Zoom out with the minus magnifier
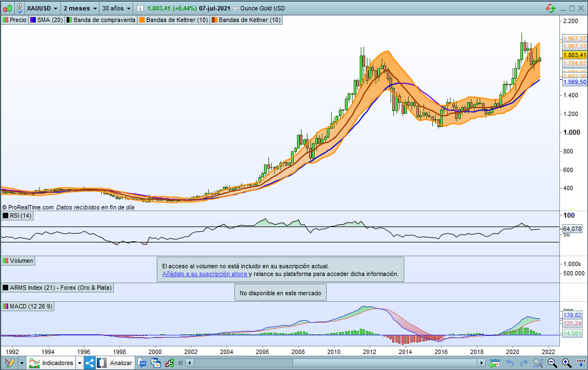This screenshot has width=588, height=370. [x=552, y=363]
